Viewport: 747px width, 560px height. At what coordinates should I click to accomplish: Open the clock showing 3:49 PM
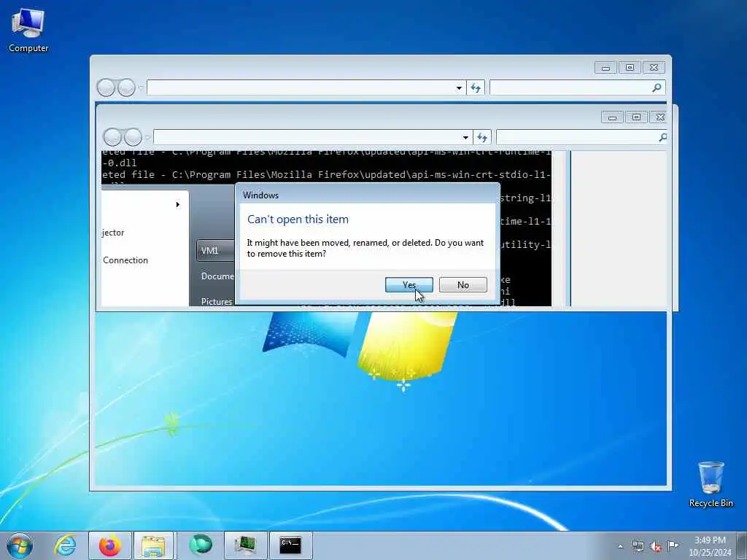coord(710,546)
